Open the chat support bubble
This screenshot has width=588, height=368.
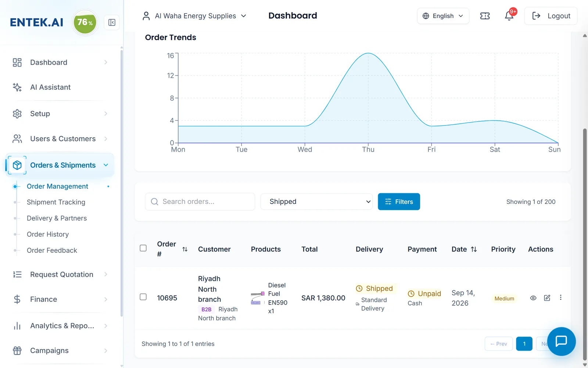(x=561, y=341)
